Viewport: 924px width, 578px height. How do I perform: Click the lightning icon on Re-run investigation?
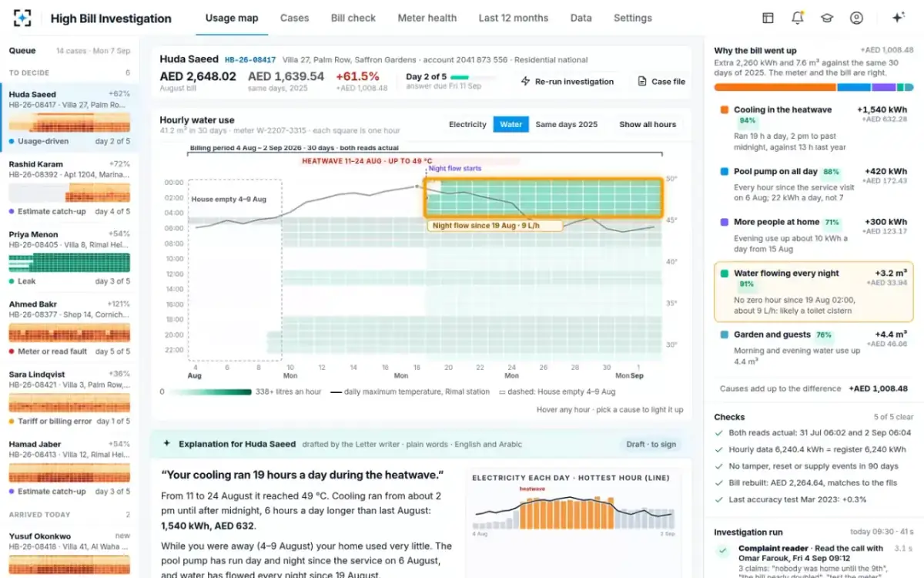tap(526, 81)
